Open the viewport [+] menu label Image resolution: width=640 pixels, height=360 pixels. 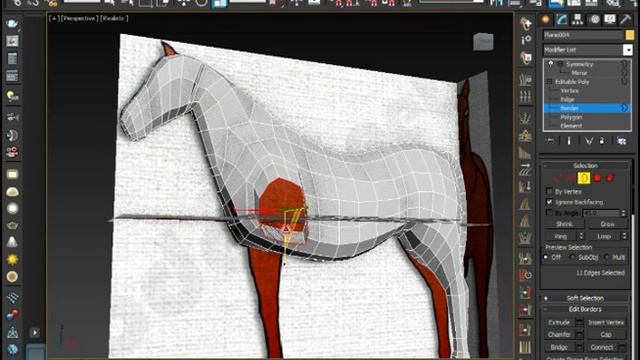click(53, 18)
